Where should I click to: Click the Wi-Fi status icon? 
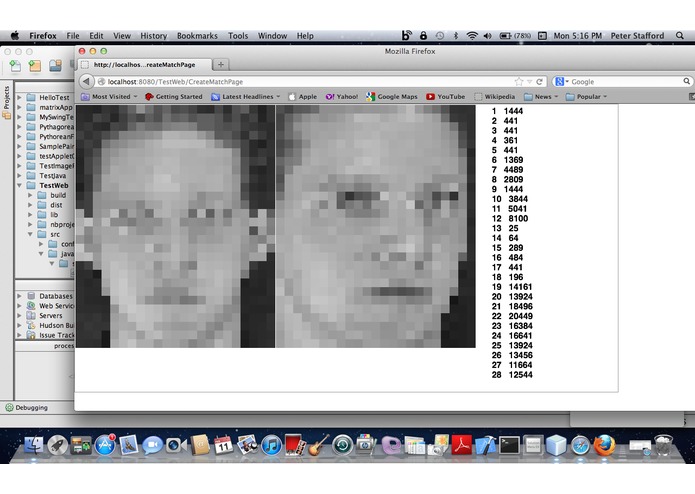click(x=472, y=36)
